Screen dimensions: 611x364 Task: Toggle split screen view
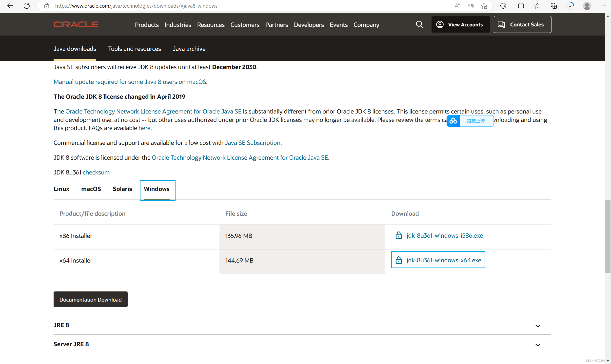click(521, 6)
